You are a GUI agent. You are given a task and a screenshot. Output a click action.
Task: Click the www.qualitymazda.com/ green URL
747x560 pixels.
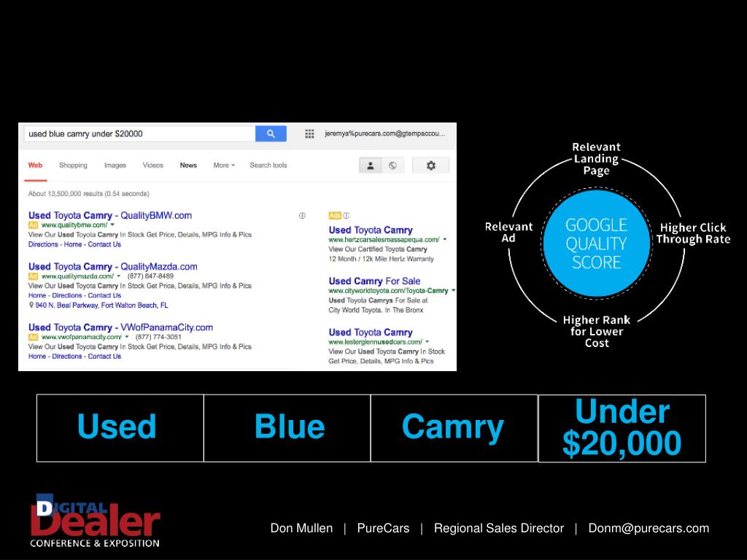pyautogui.click(x=77, y=276)
